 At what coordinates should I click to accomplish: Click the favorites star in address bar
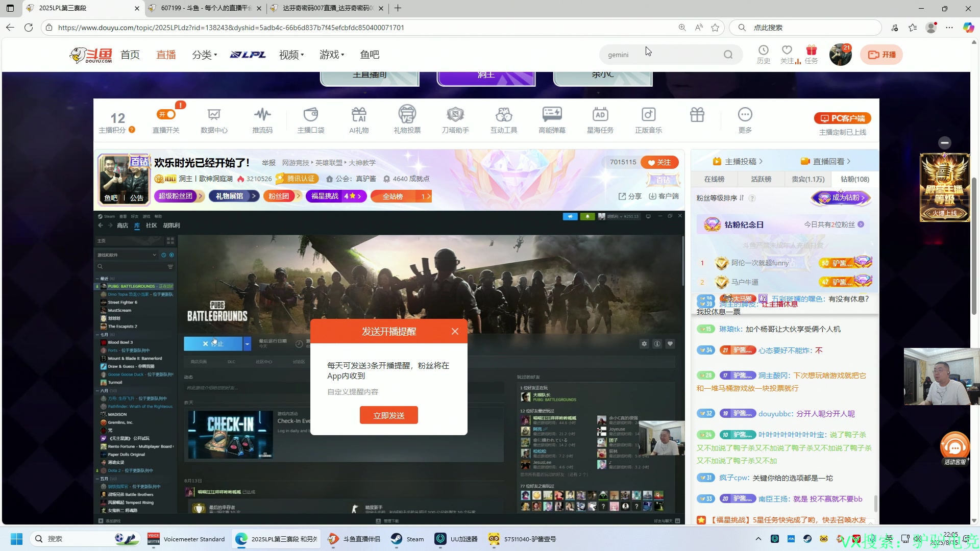pos(715,28)
